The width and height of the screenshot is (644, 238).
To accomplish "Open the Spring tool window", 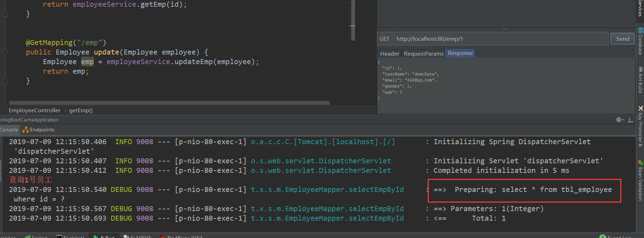I will [x=36, y=236].
